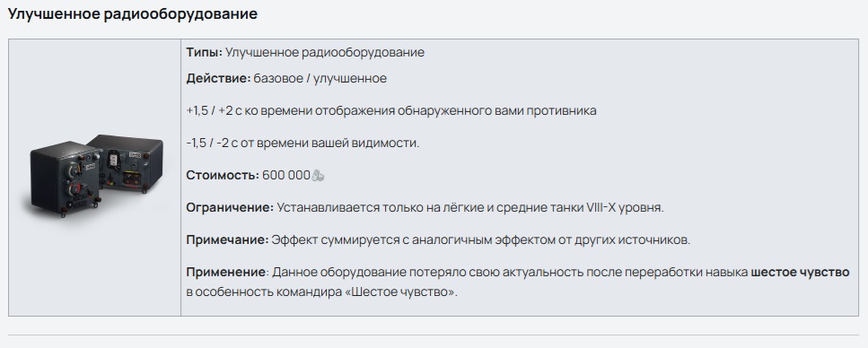Click the 'Применение' label
Viewport: 868px width, 348px height.
coord(226,272)
